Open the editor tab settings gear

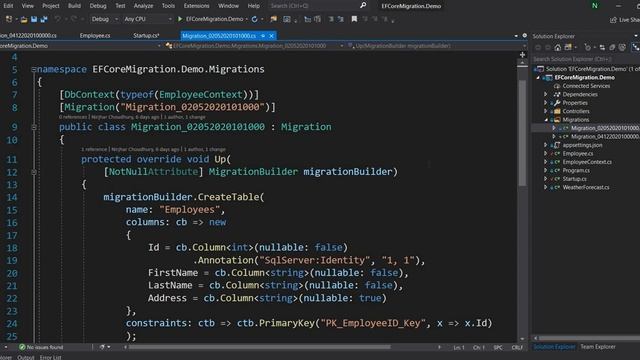[x=524, y=36]
